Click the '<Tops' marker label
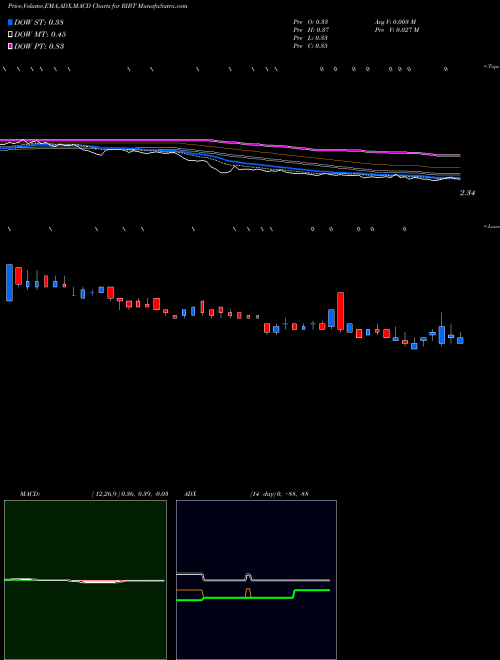Image resolution: width=500 pixels, height=660 pixels. [492, 67]
